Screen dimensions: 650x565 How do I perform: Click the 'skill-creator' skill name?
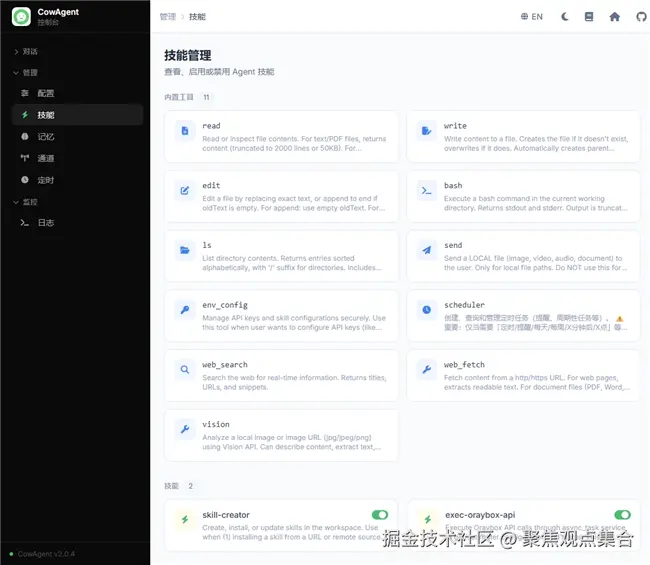pos(226,515)
